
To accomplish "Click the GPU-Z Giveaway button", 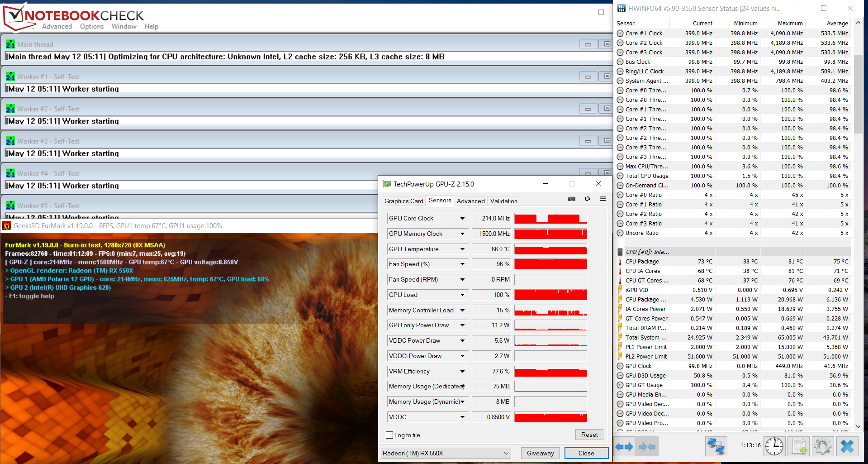I will point(540,453).
